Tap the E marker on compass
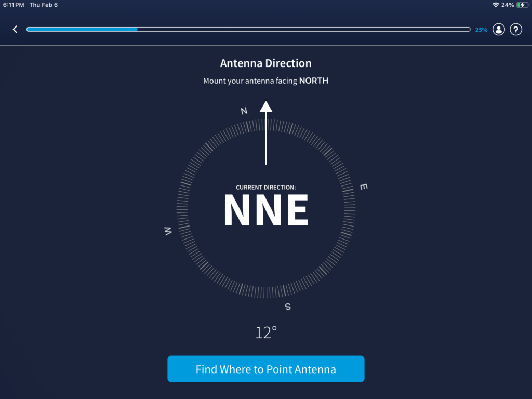The width and height of the screenshot is (532, 399). (363, 187)
